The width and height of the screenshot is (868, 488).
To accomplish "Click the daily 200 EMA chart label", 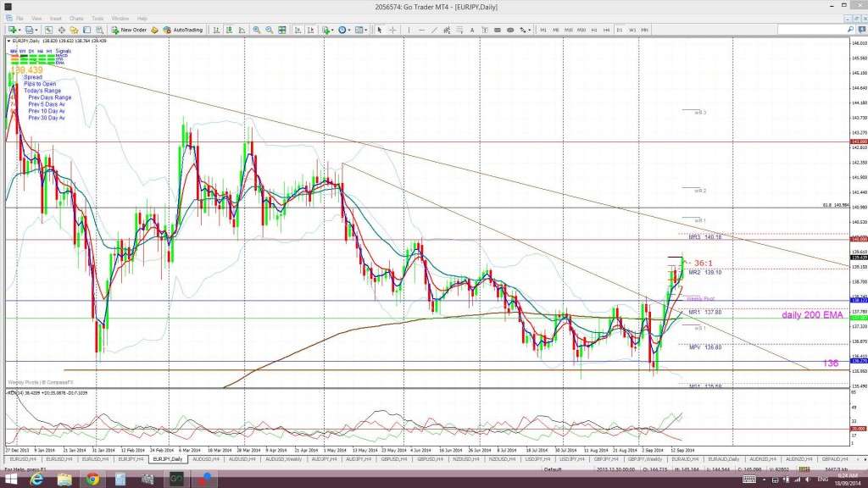I will tap(812, 315).
